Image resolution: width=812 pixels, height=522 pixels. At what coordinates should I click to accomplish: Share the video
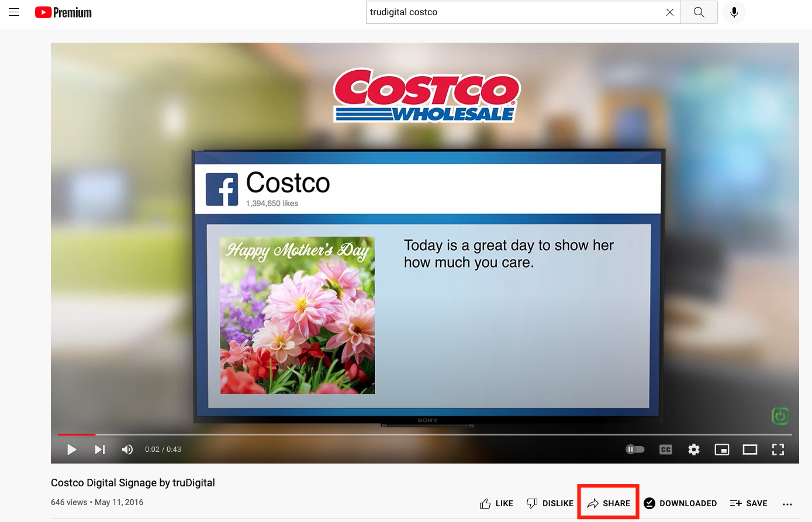[x=609, y=503]
